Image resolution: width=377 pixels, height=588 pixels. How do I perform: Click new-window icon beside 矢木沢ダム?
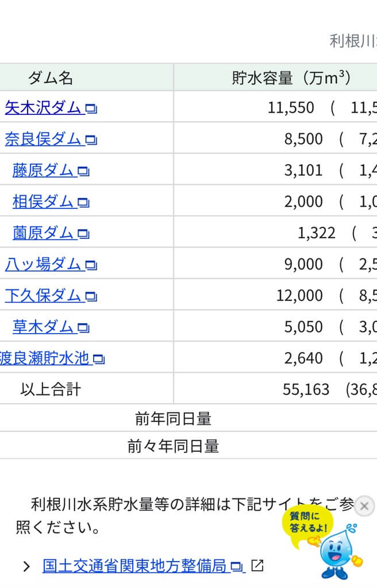click(91, 109)
